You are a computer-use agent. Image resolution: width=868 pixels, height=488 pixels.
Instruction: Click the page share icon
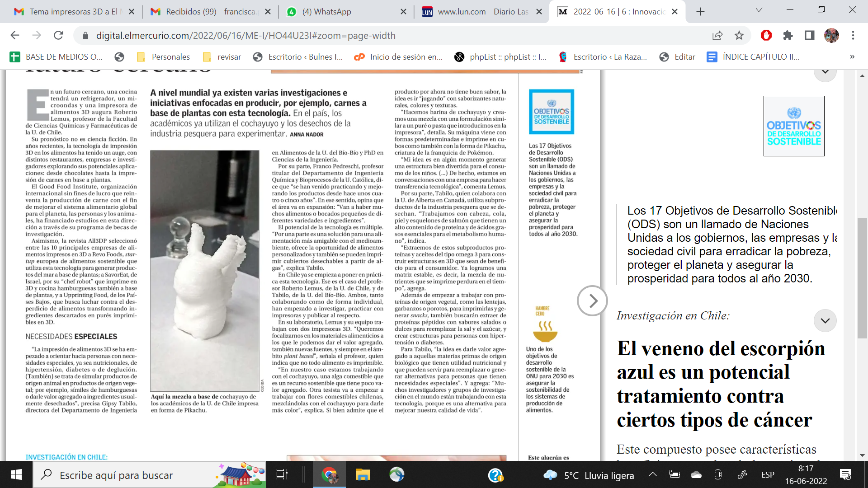point(717,35)
